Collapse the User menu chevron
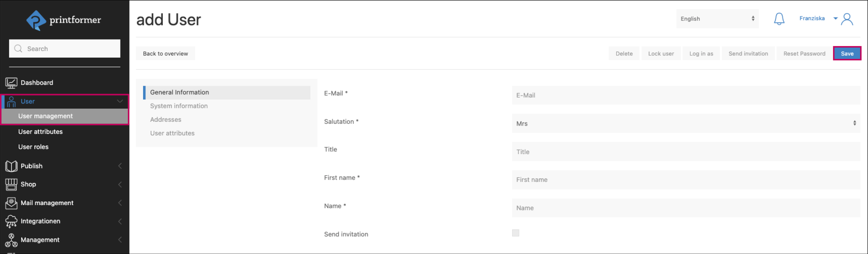Screen dimensions: 868x254 (x=120, y=101)
